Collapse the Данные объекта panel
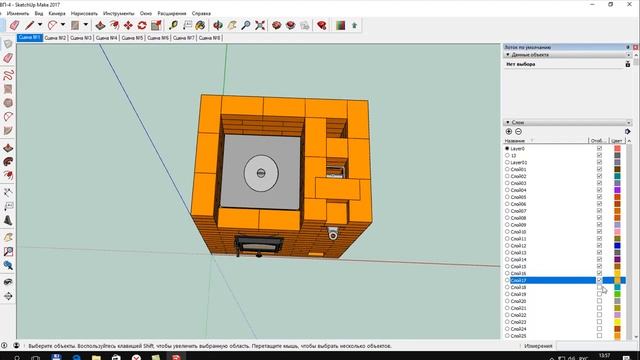 tap(508, 55)
